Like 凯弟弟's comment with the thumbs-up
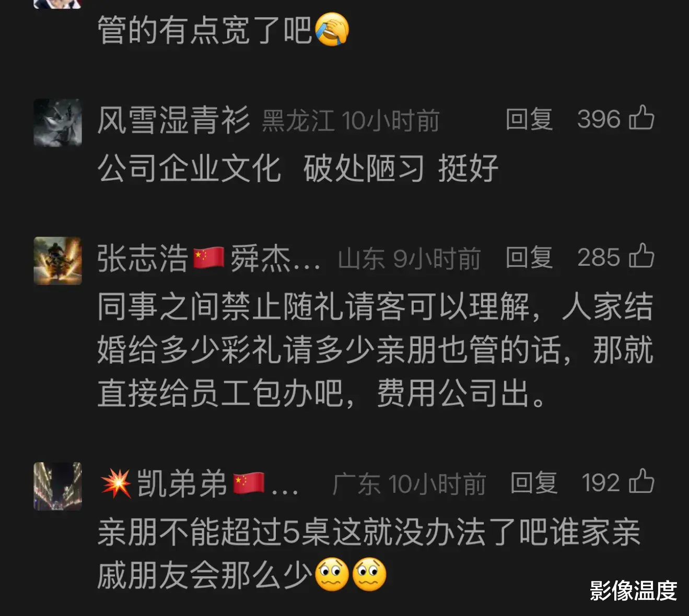 (x=641, y=481)
